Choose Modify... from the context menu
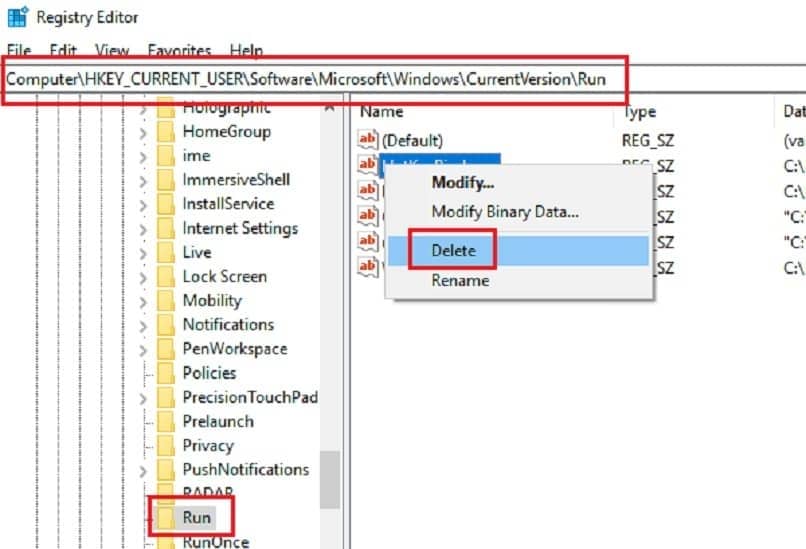 462,183
